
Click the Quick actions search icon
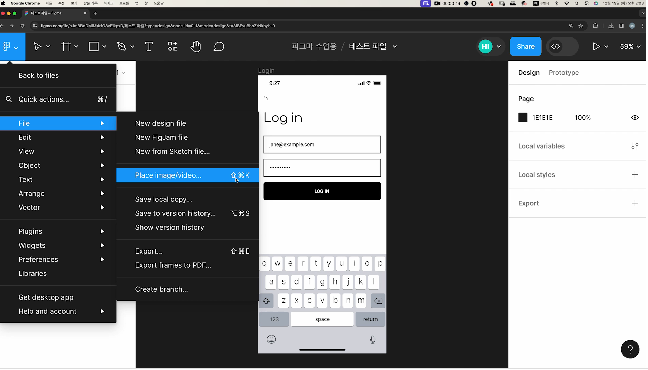pyautogui.click(x=9, y=99)
